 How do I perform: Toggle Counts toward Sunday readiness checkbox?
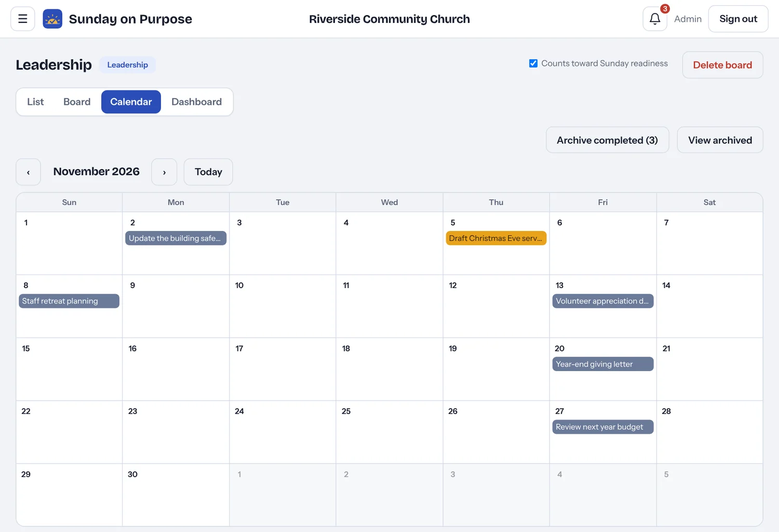[x=533, y=63]
